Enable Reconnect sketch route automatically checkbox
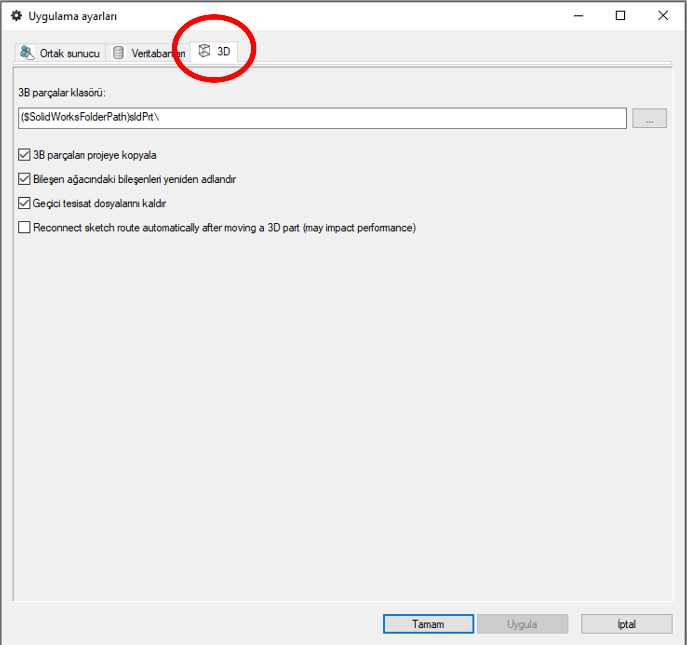The height and width of the screenshot is (645, 687). click(x=24, y=228)
